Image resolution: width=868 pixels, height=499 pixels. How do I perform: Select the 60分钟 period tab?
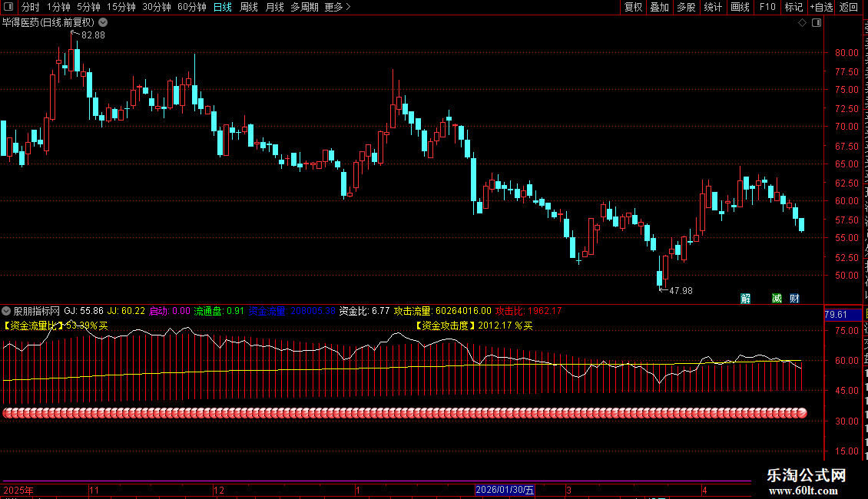click(x=191, y=7)
